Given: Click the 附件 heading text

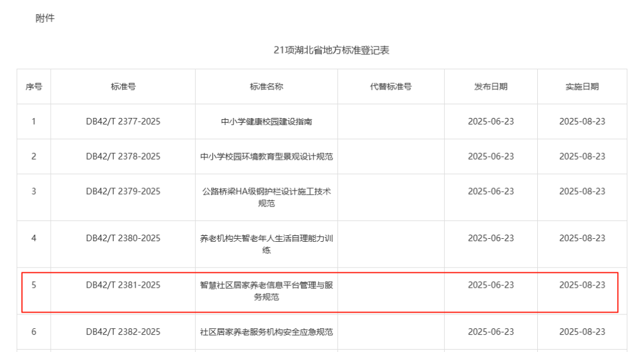Looking at the screenshot, I should click(45, 18).
